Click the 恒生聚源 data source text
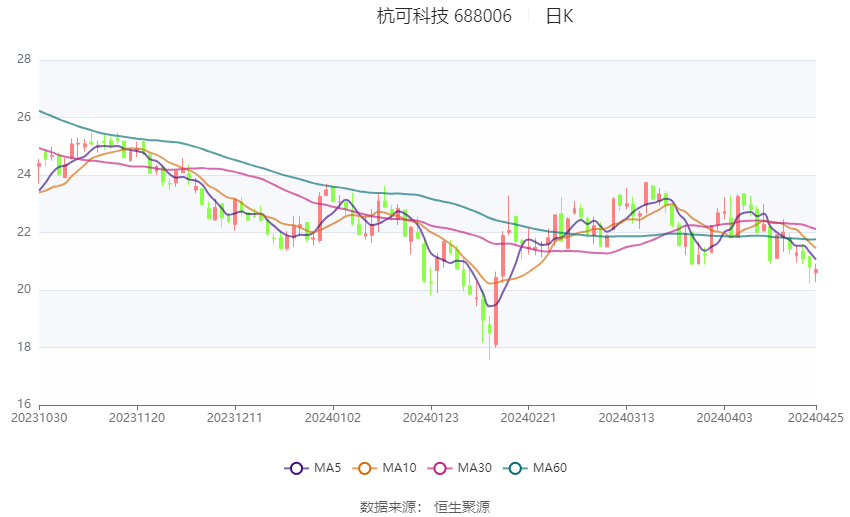 (x=462, y=507)
